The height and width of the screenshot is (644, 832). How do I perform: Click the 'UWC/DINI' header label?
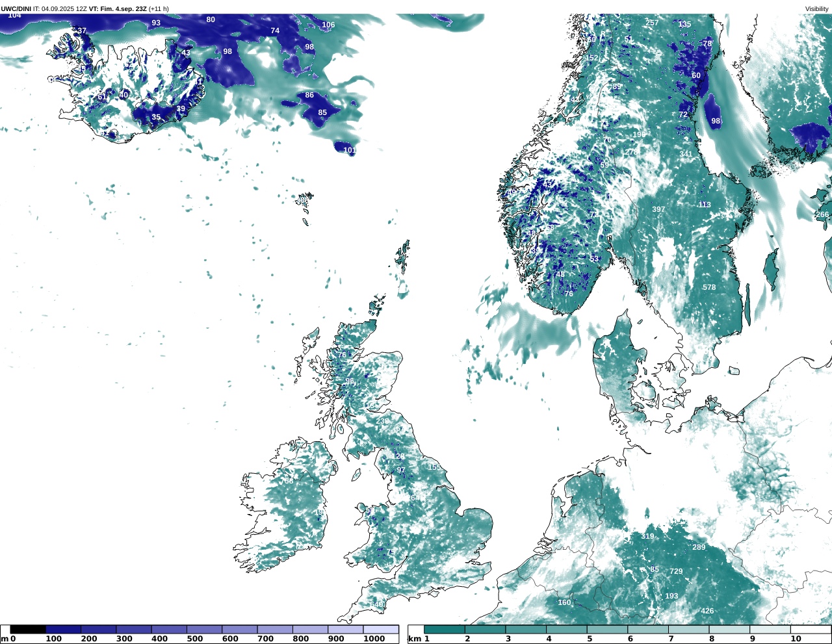16,8
